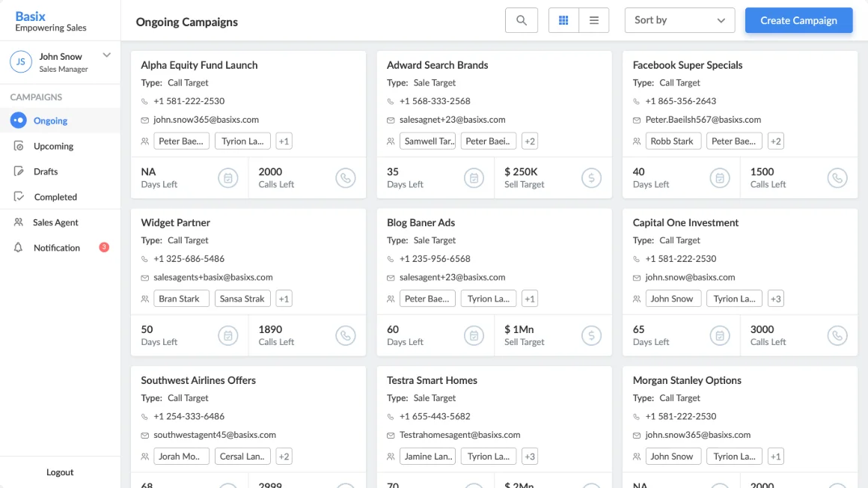868x488 pixels.
Task: Click the calendar icon in Alpha Equity card
Action: [228, 178]
